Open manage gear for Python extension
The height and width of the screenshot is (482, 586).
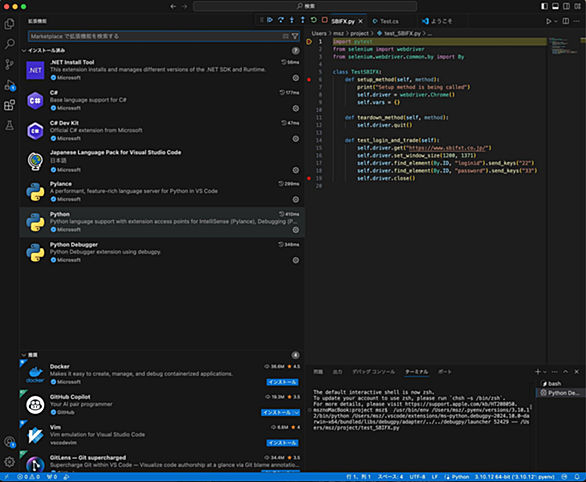[296, 230]
